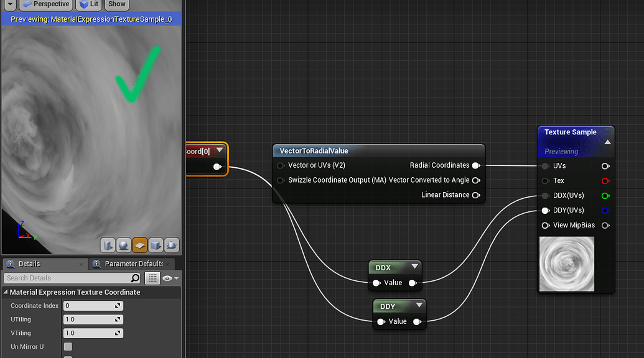The image size is (644, 358).
Task: Open the Coord[0] node dropdown arrow
Action: click(x=221, y=150)
